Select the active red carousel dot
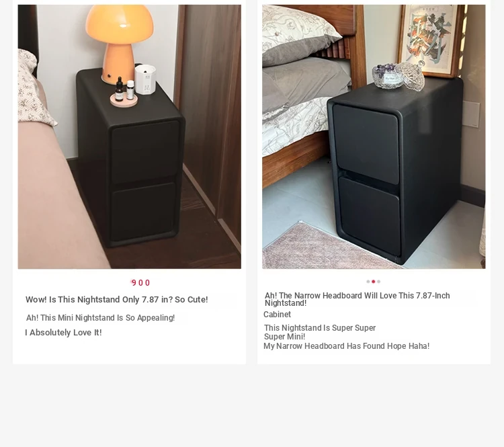 point(373,282)
